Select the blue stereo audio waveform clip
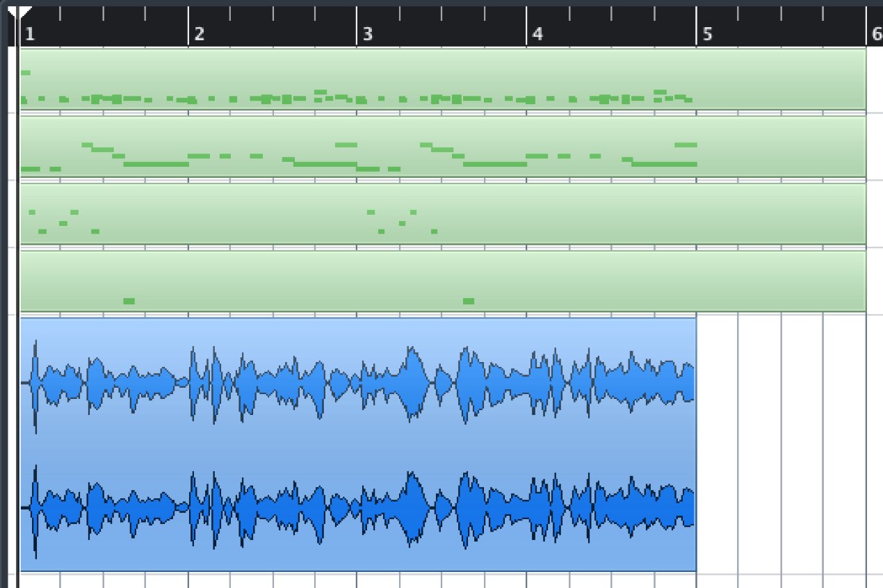This screenshot has height=588, width=883. tap(358, 445)
